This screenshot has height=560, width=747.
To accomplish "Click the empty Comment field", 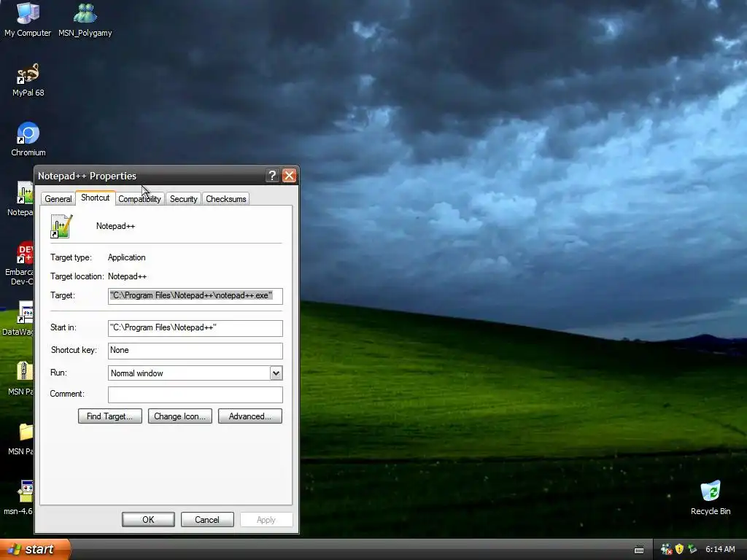I will click(196, 394).
